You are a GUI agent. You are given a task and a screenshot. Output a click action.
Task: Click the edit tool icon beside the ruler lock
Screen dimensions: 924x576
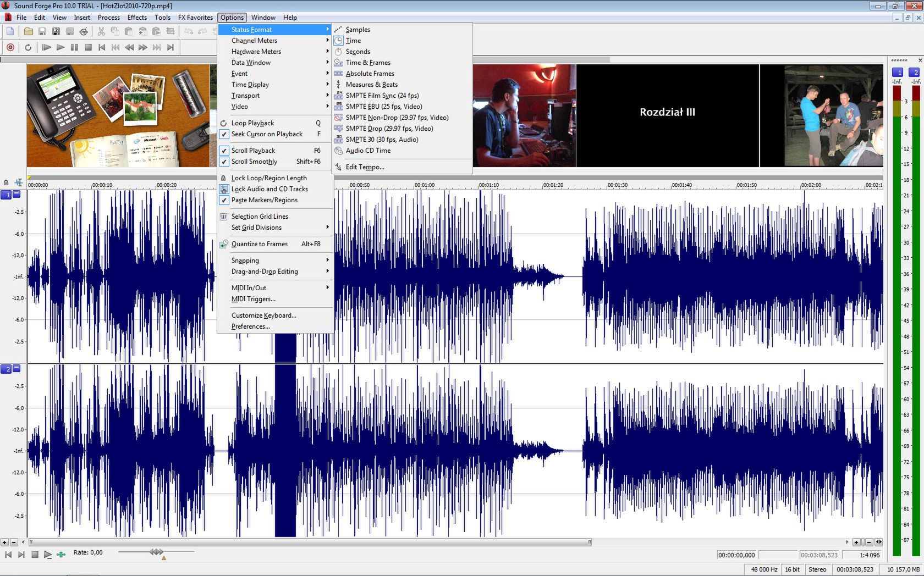18,182
